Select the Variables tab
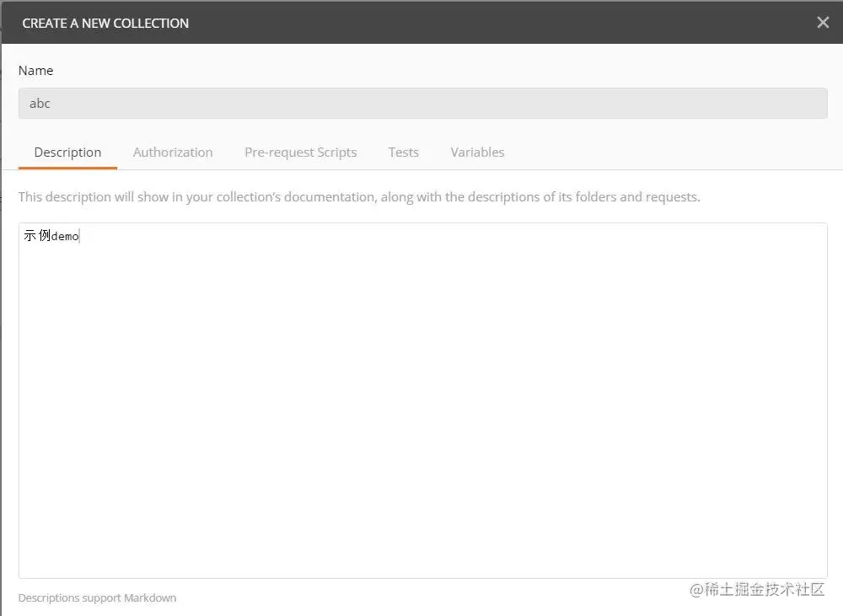 (477, 153)
